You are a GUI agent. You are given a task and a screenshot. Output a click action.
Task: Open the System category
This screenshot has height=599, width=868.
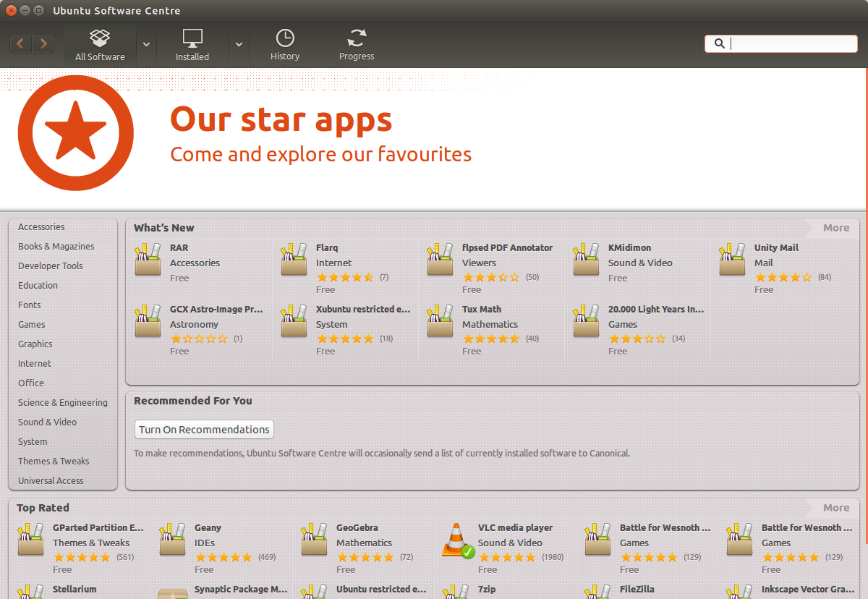(x=33, y=442)
